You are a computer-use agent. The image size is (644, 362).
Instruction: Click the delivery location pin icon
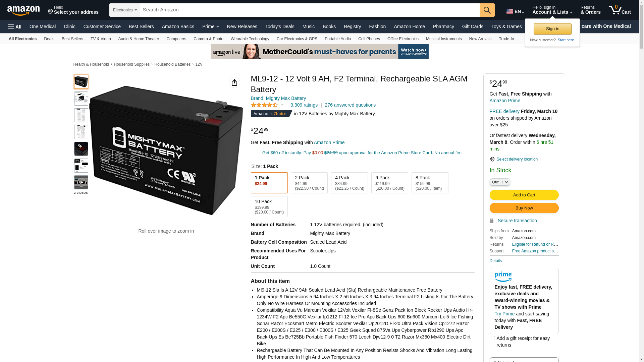pyautogui.click(x=492, y=159)
